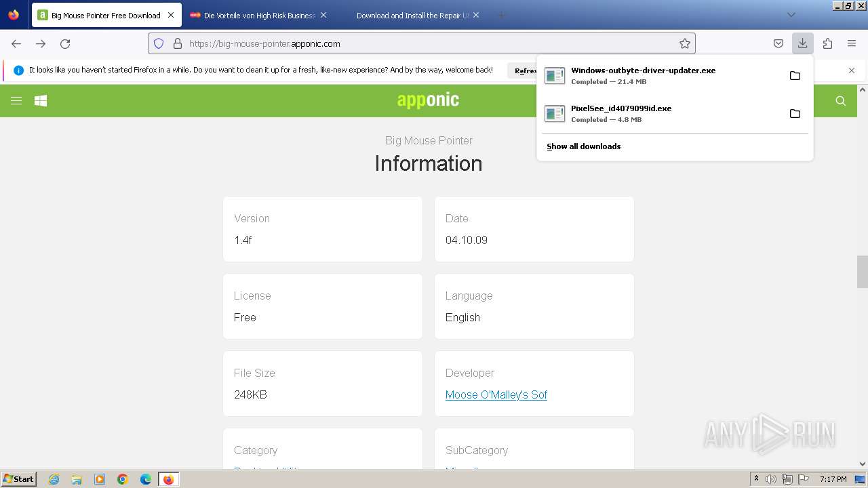Close Big Mouse Pointer tab
This screenshot has height=488, width=868.
click(170, 15)
